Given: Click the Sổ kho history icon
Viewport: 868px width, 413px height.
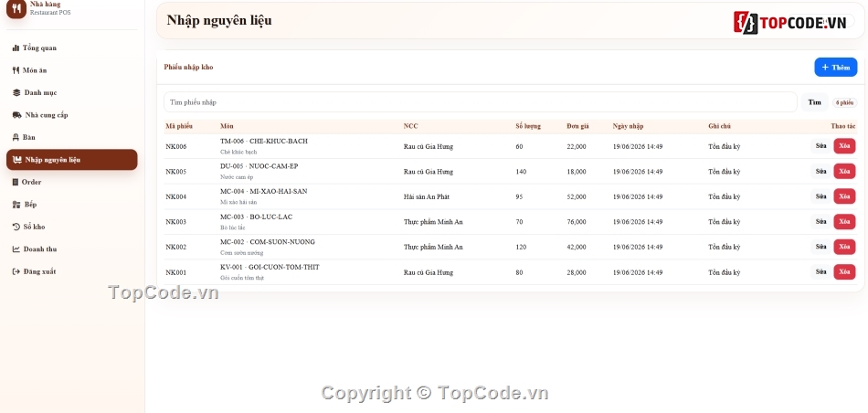Looking at the screenshot, I should click(x=16, y=227).
